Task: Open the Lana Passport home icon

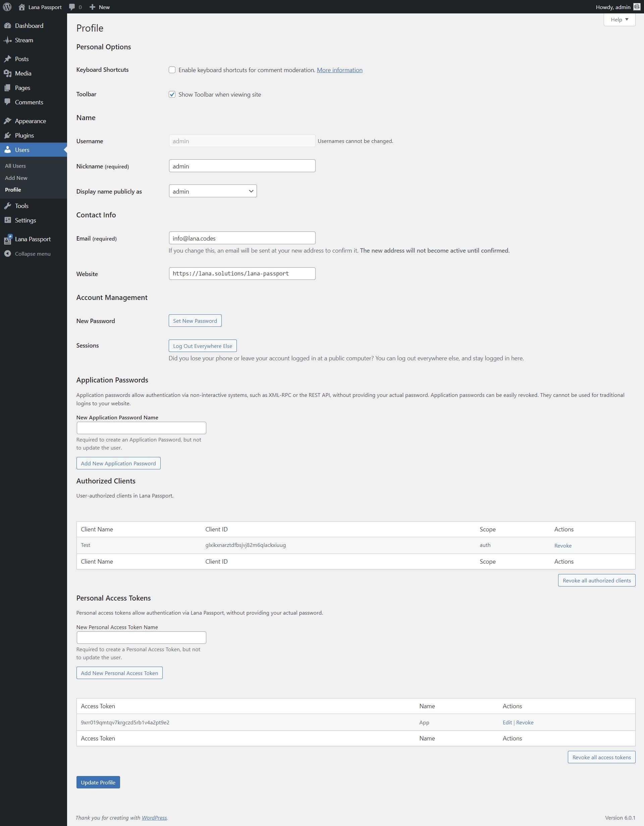Action: (x=21, y=7)
